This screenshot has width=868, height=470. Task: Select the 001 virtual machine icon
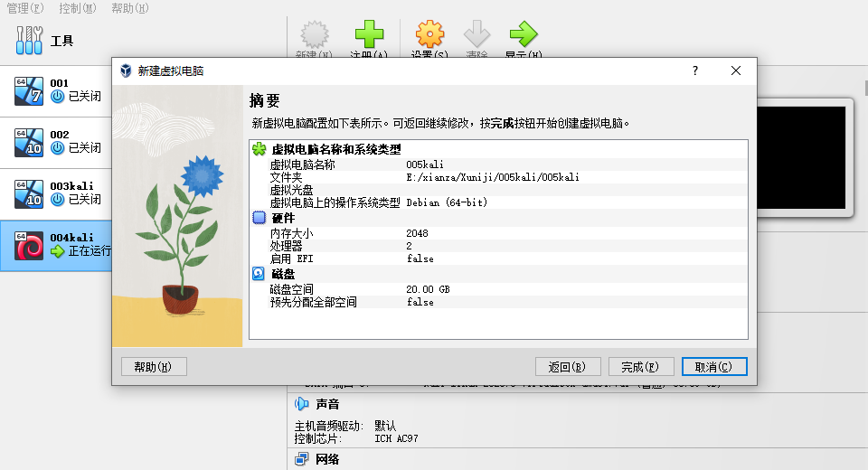coord(29,90)
